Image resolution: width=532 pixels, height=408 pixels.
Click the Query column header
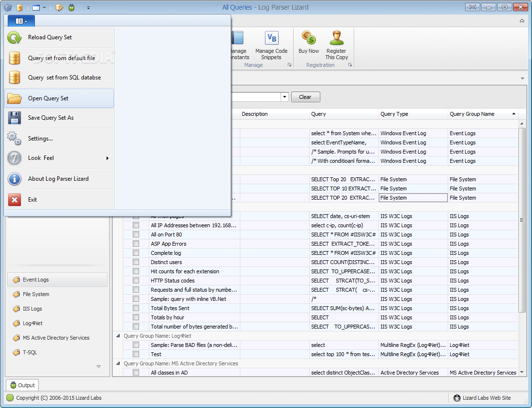point(344,114)
